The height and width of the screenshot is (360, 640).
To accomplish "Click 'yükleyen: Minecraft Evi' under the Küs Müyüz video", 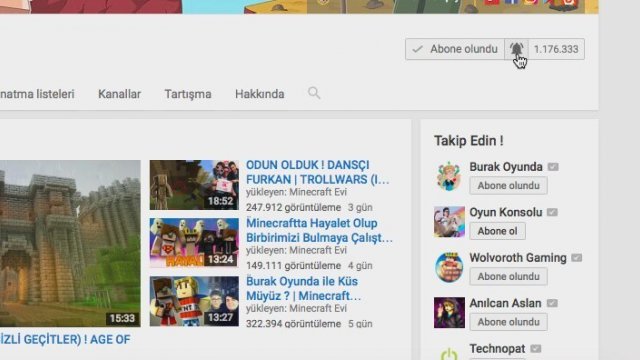I will point(296,309).
